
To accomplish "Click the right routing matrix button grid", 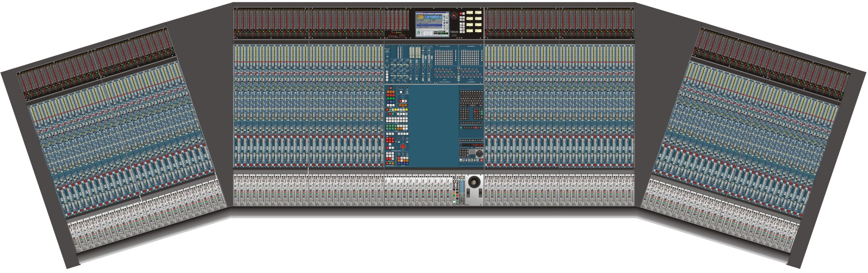I will click(470, 58).
